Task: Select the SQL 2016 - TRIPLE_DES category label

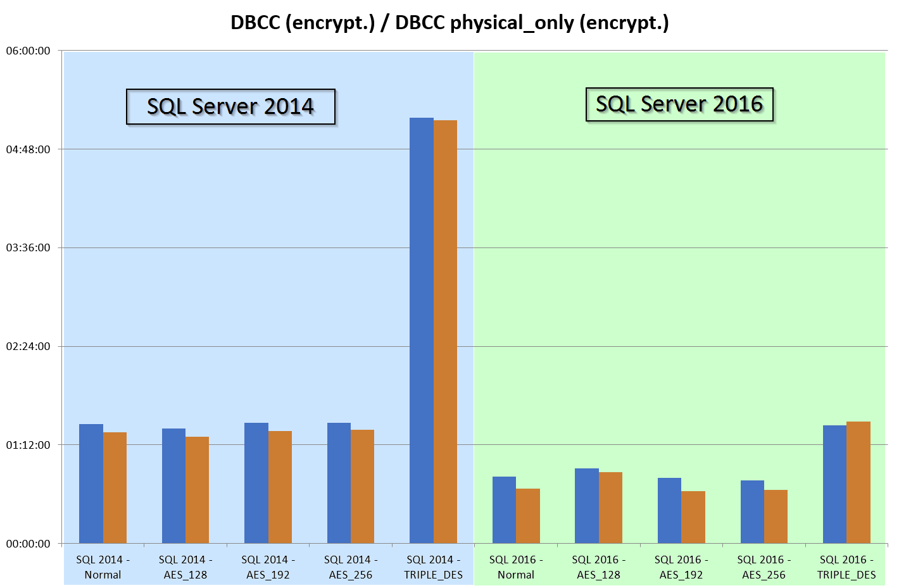Action: pos(846,567)
